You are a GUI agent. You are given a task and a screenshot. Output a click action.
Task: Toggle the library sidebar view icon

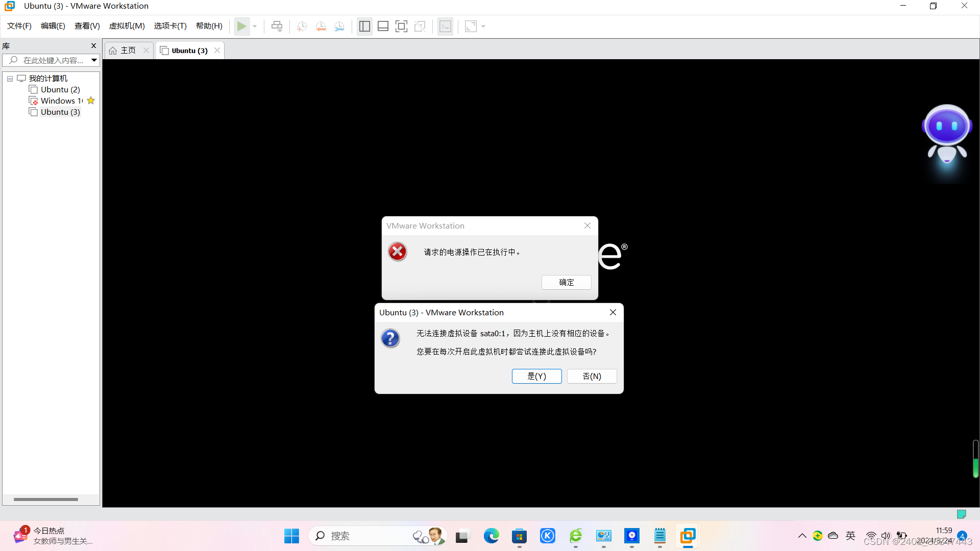coord(364,26)
